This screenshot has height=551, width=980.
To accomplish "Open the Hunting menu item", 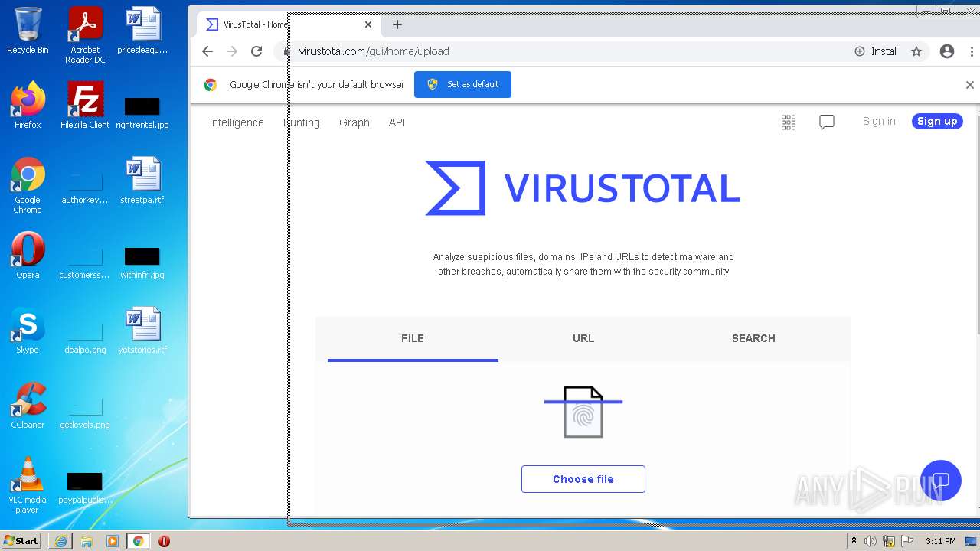I will tap(302, 122).
